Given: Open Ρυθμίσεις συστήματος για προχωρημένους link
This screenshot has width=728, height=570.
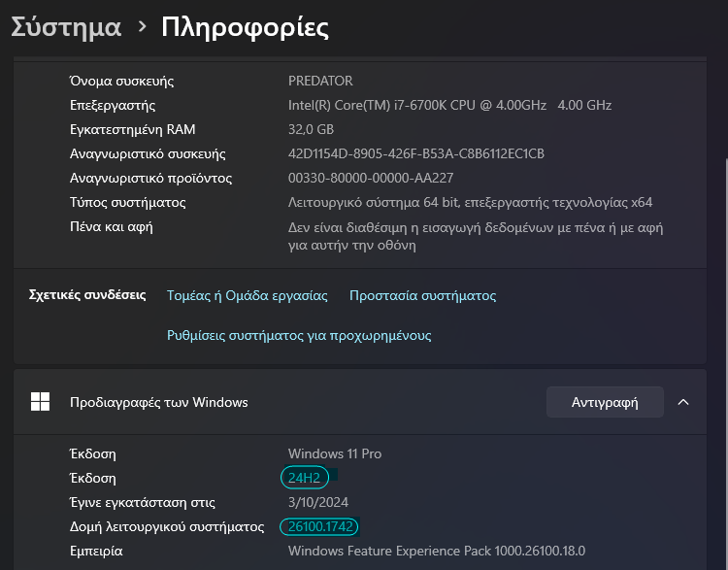Looking at the screenshot, I should click(299, 335).
